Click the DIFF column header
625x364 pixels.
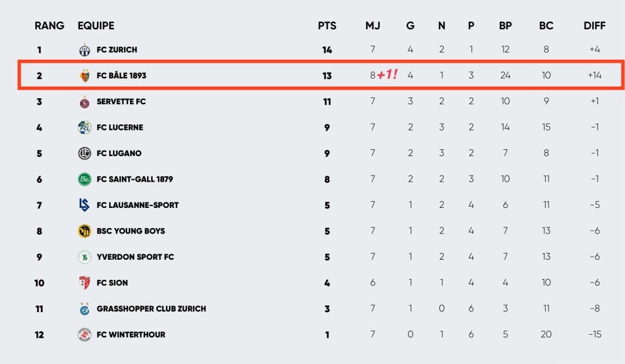point(594,26)
